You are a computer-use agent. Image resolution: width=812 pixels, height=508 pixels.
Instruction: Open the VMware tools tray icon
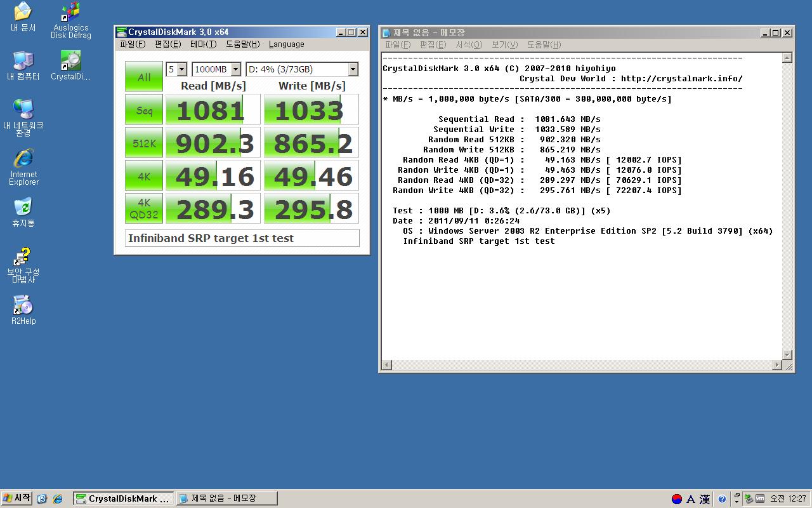point(759,499)
